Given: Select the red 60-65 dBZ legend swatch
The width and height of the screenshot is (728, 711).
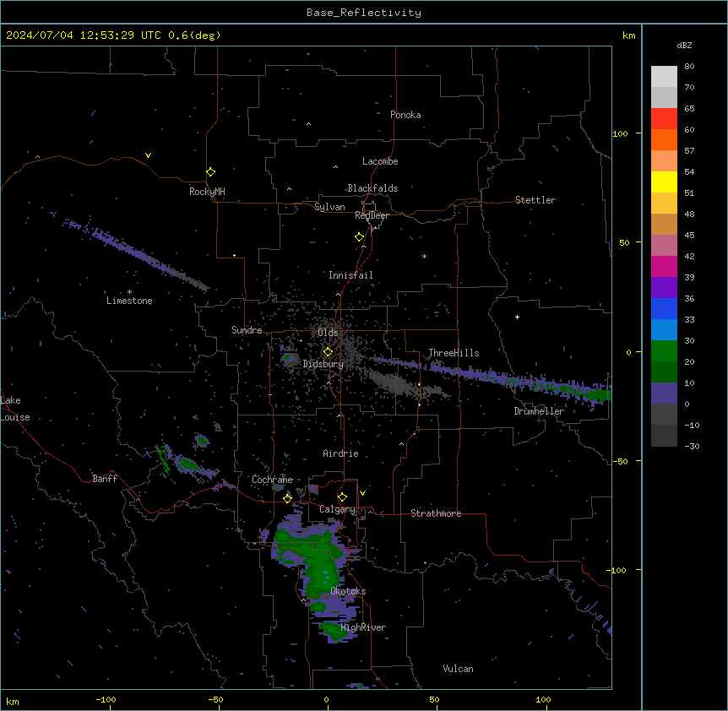Looking at the screenshot, I should (x=664, y=119).
